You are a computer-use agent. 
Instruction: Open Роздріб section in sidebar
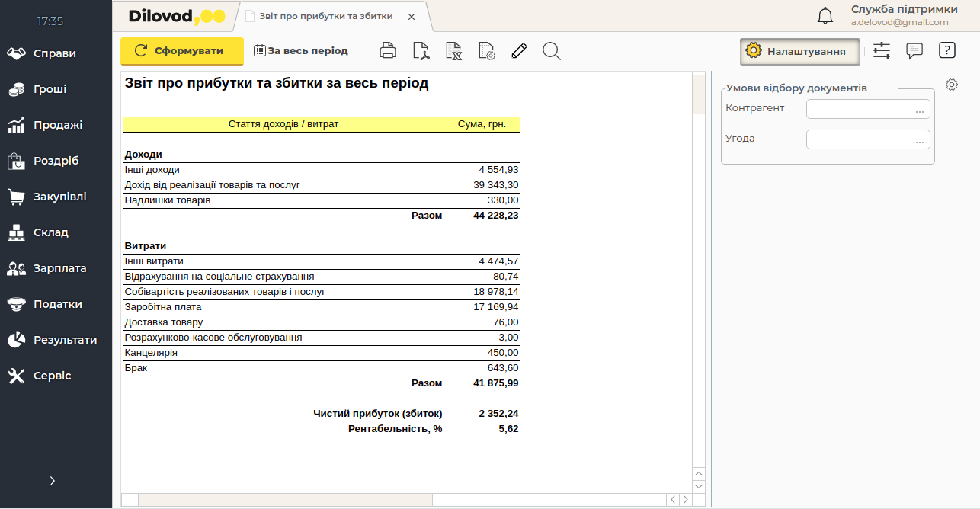pos(56,161)
